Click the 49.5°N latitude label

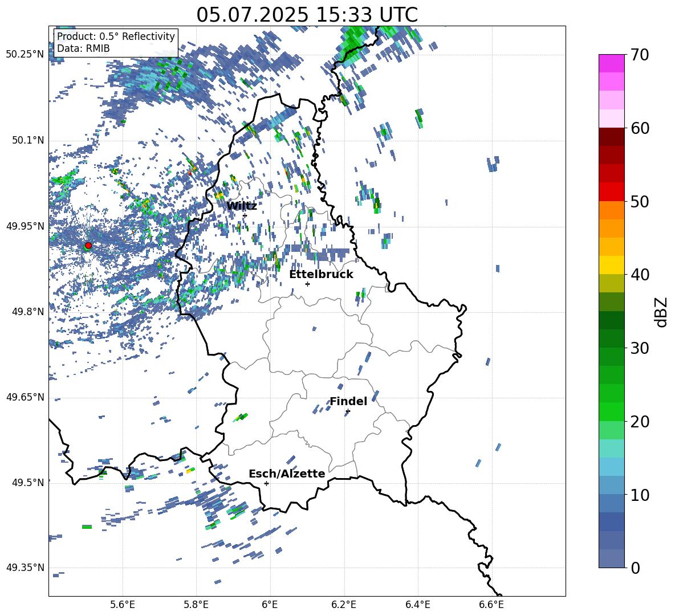[x=28, y=483]
